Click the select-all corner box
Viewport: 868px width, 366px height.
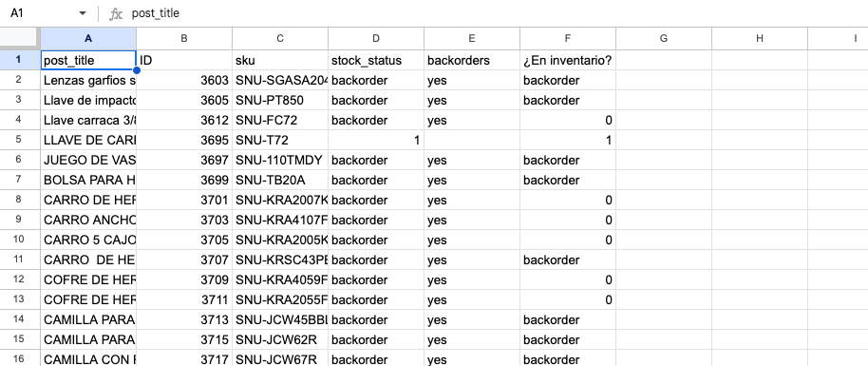point(20,38)
